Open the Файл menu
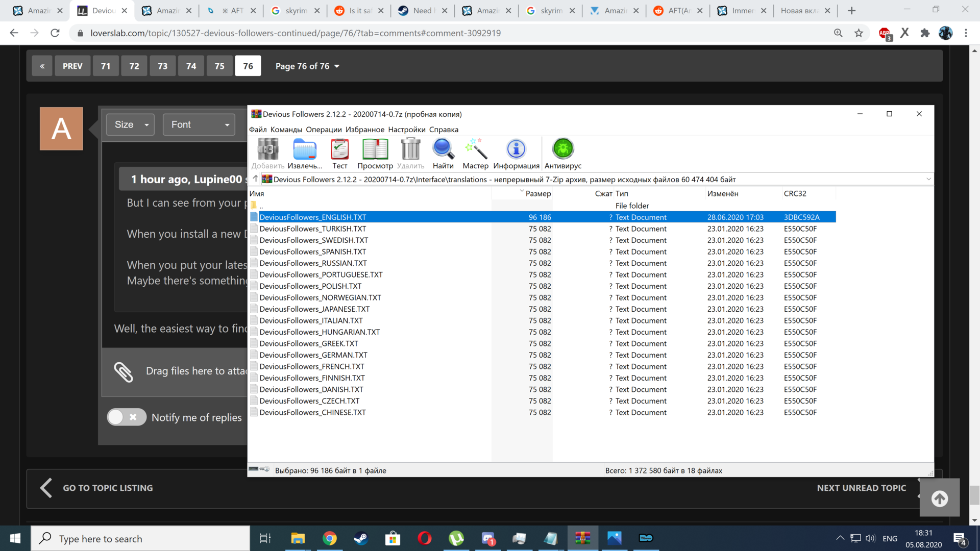Viewport: 980px width, 551px height. 258,130
